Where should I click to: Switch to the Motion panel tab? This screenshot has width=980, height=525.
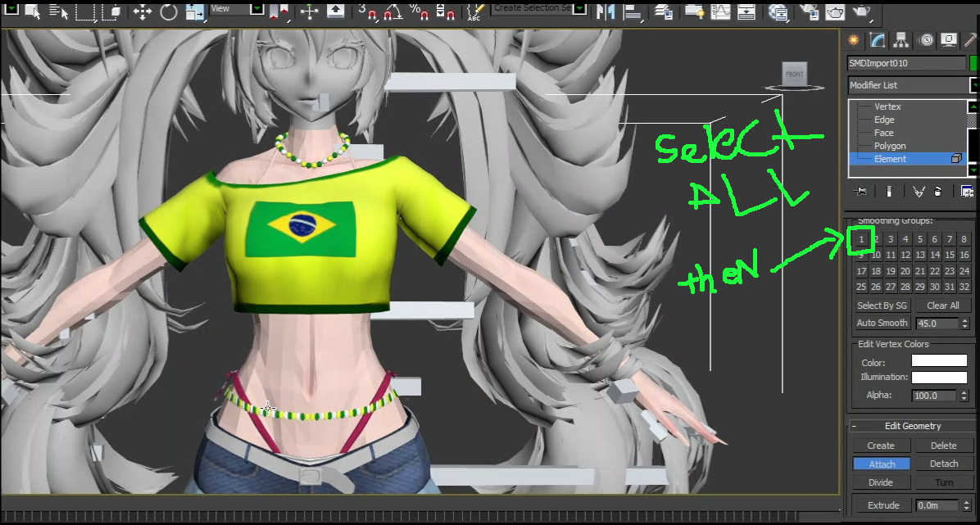926,41
